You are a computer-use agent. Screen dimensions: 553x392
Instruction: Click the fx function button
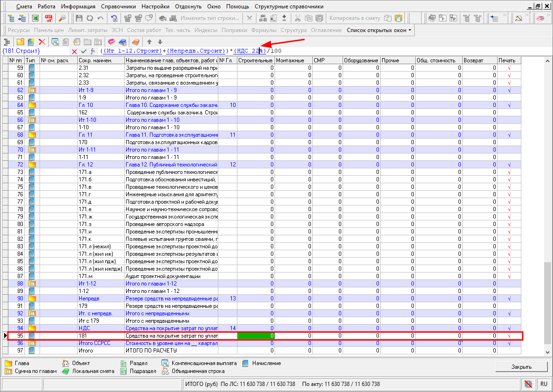point(93,51)
